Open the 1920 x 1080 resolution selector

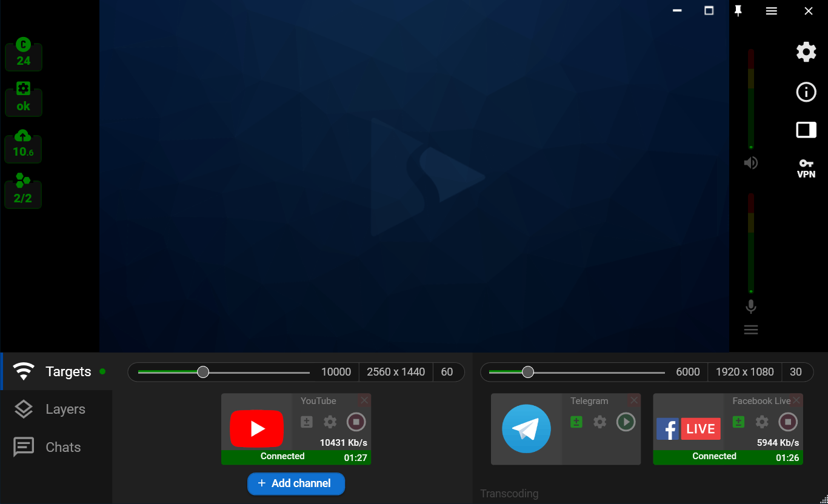pos(744,372)
